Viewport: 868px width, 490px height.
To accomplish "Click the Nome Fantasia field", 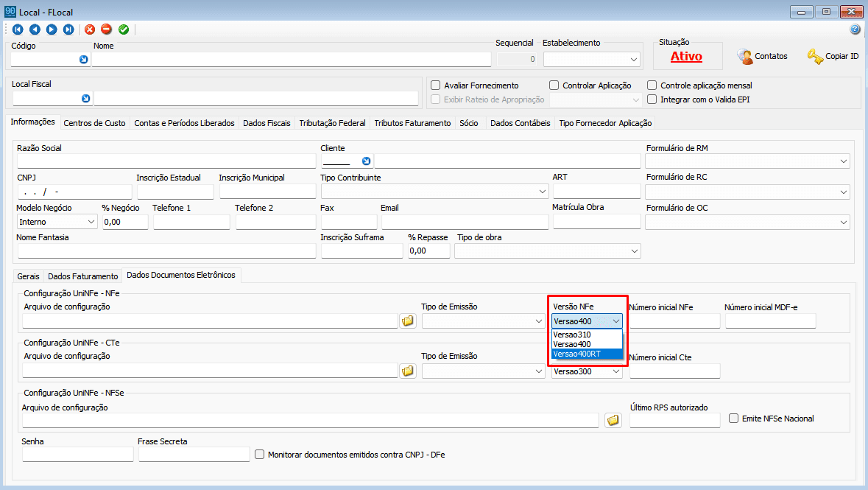I will tap(166, 251).
